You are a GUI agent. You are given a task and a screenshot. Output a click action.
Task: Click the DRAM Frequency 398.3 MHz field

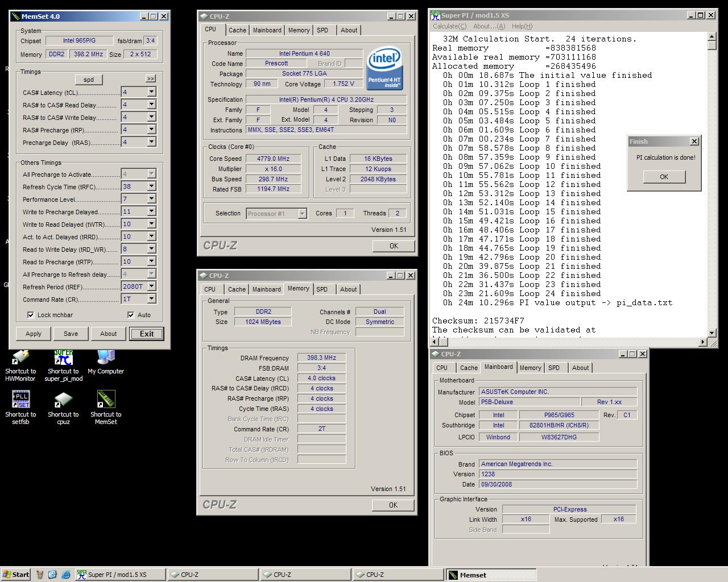pos(322,357)
